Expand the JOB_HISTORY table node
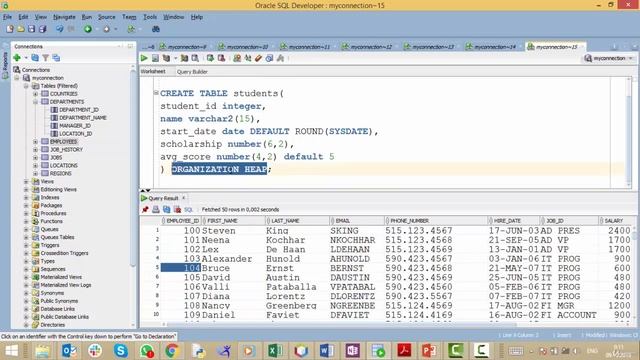Viewport: 640px width, 360px height. [x=36, y=150]
